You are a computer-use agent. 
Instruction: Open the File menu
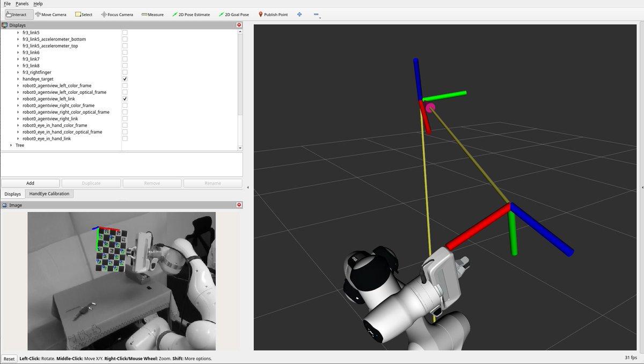point(7,4)
